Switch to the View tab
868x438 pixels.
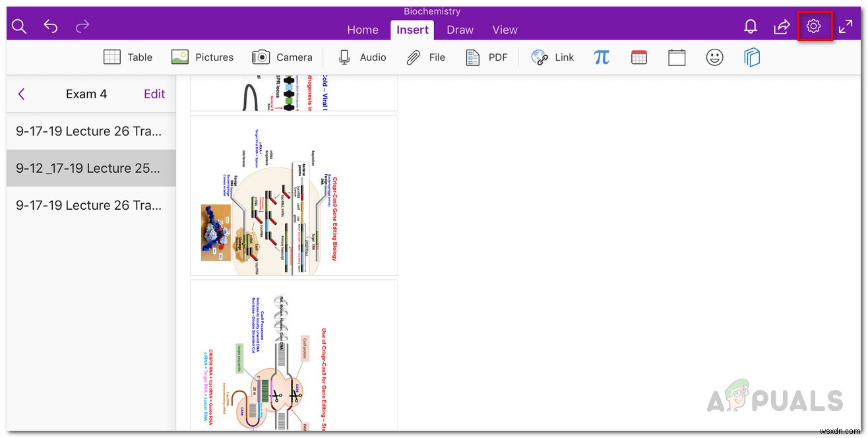(x=505, y=30)
